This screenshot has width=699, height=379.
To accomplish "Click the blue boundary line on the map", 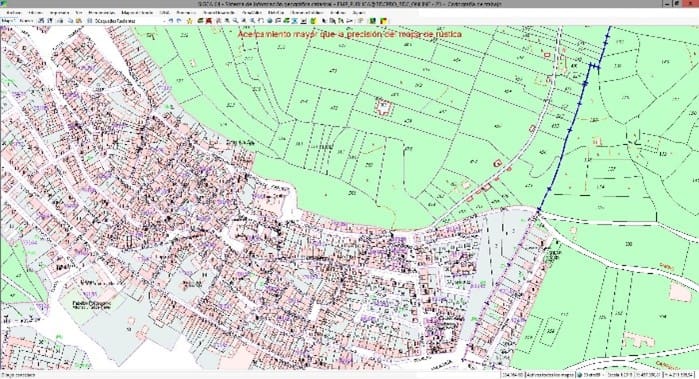I will 571,129.
